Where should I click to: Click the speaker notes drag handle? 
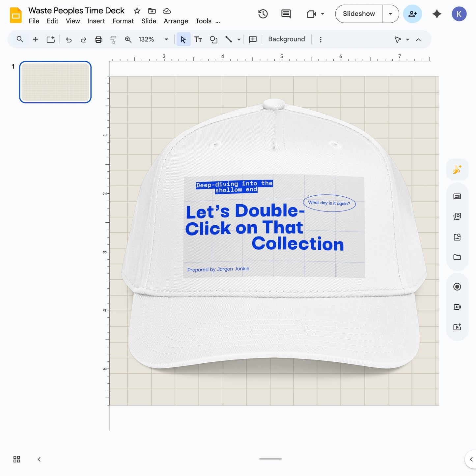pyautogui.click(x=270, y=459)
